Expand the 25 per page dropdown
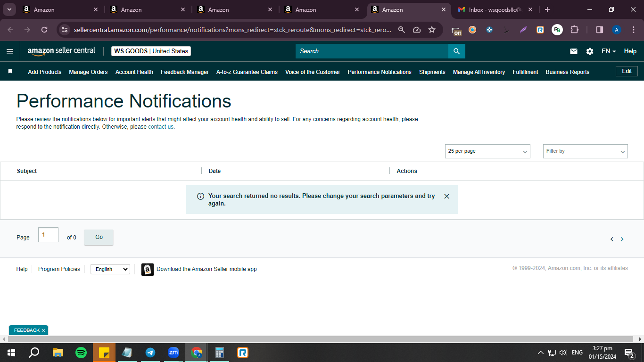Viewport: 644px width, 362px height. [x=487, y=151]
